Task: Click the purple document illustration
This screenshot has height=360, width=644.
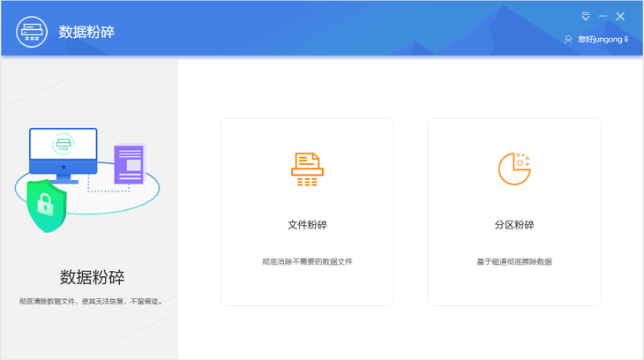Action: click(130, 164)
